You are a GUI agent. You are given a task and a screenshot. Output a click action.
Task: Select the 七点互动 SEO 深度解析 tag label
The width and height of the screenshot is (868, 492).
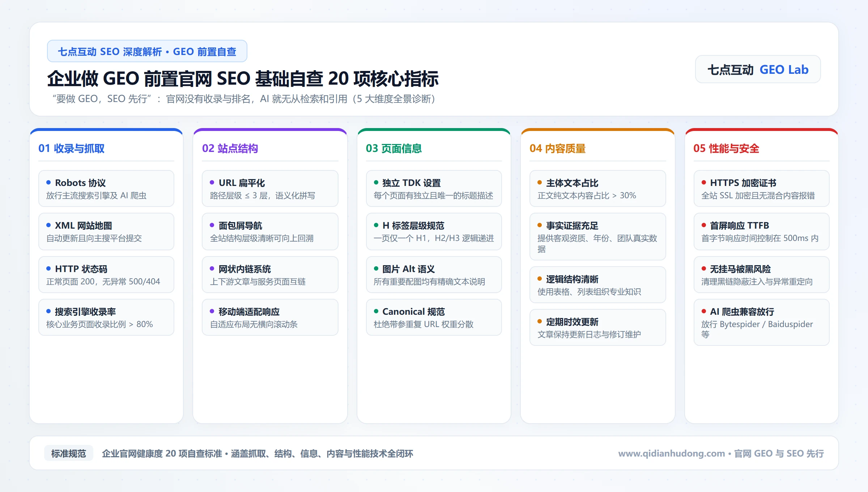[147, 51]
